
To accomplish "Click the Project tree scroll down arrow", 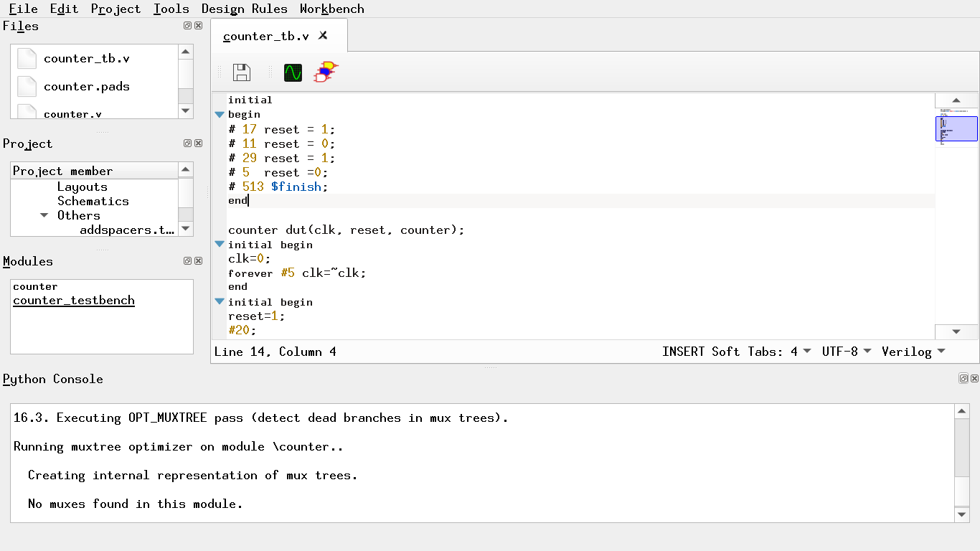I will point(186,229).
